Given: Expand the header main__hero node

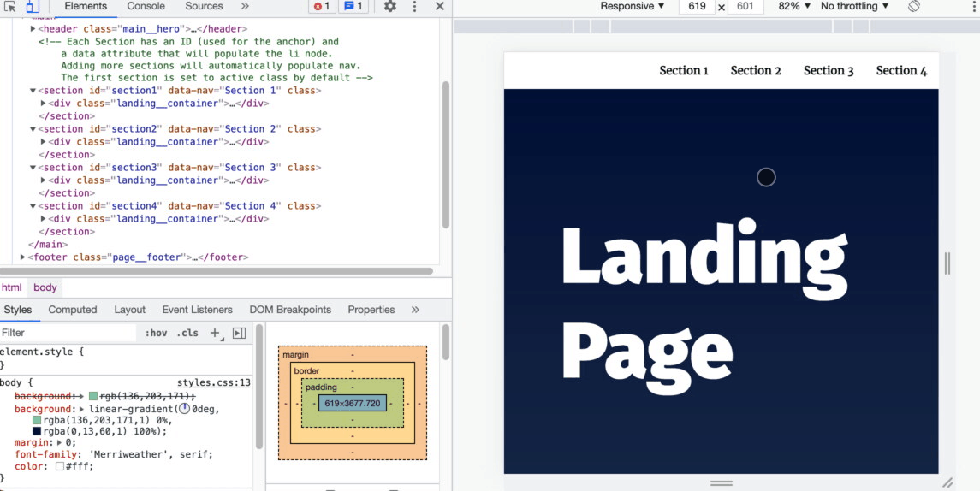Looking at the screenshot, I should coord(33,29).
